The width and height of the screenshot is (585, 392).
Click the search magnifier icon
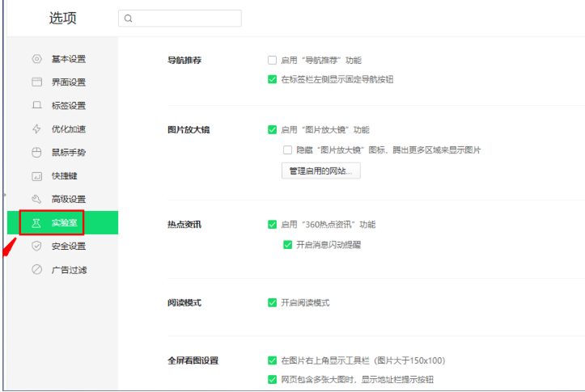click(x=129, y=19)
